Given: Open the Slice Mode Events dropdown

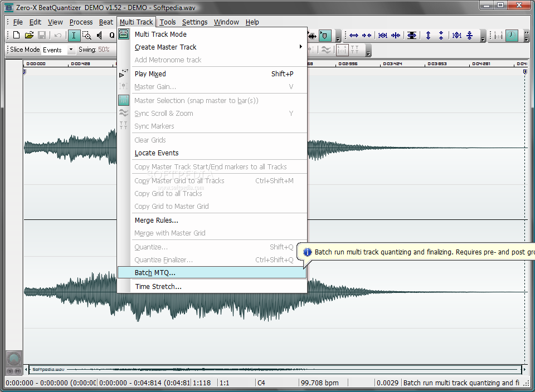Looking at the screenshot, I should coord(71,50).
